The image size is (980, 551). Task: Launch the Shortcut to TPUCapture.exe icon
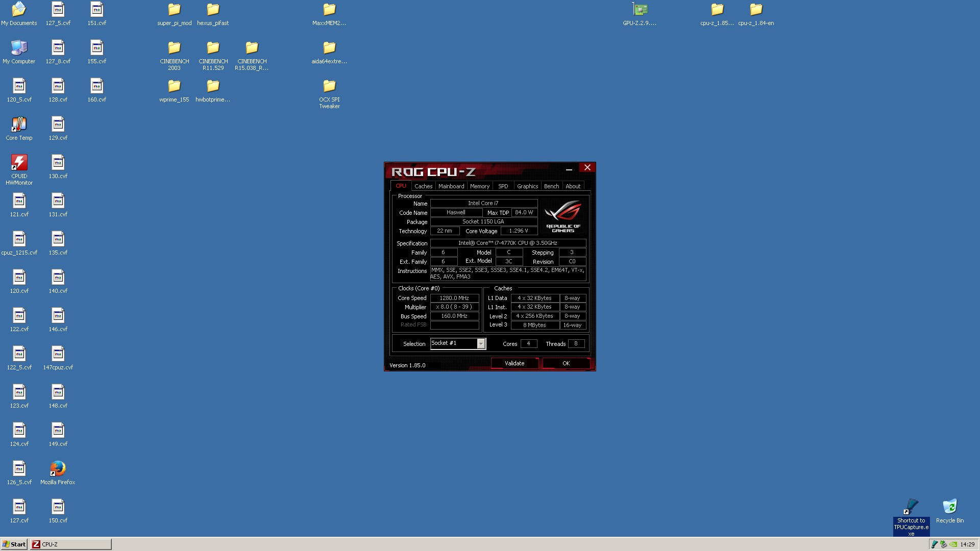tap(911, 517)
